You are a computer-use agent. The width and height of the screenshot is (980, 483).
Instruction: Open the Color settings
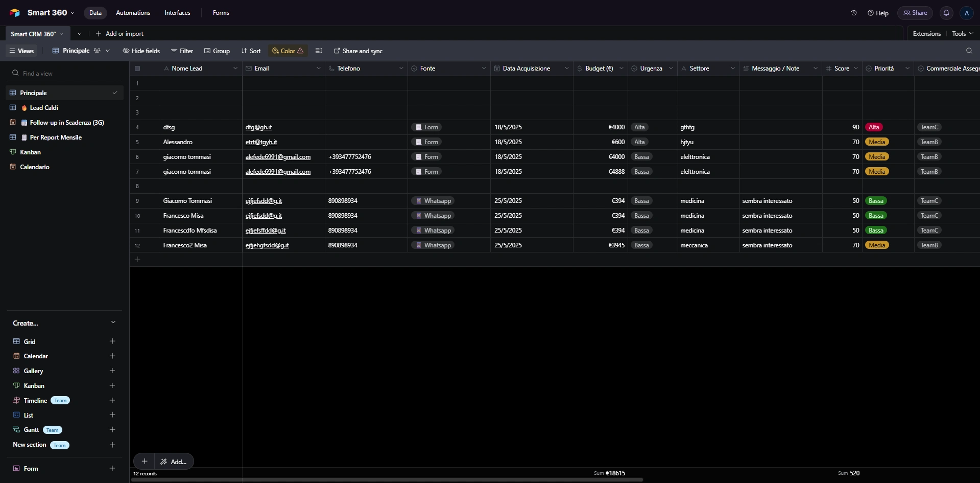coord(288,51)
